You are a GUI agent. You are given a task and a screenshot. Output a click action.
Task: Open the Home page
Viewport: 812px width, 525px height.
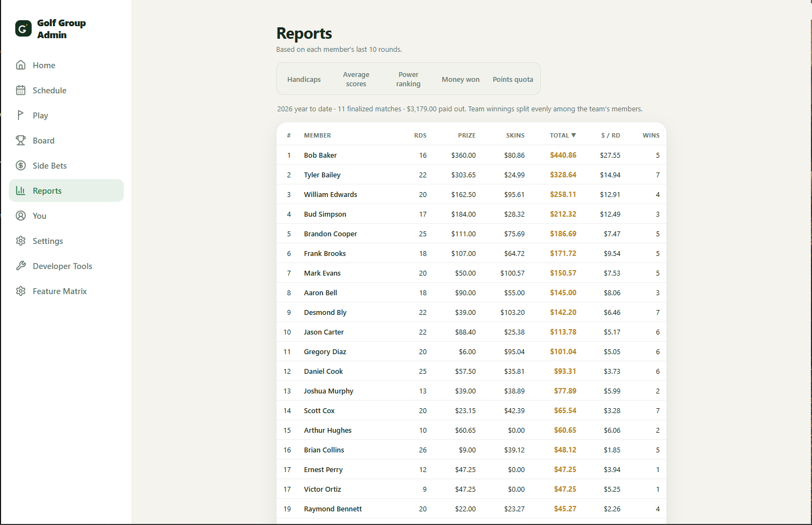coord(66,65)
